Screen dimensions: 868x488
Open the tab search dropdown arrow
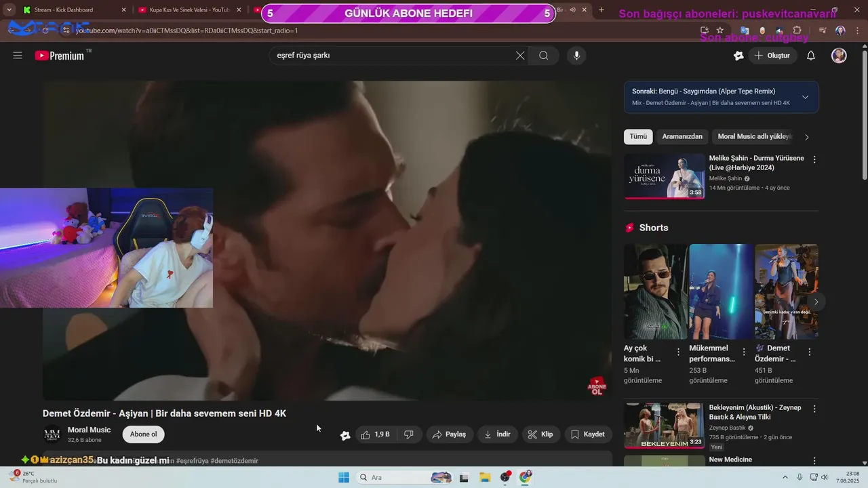pyautogui.click(x=9, y=10)
